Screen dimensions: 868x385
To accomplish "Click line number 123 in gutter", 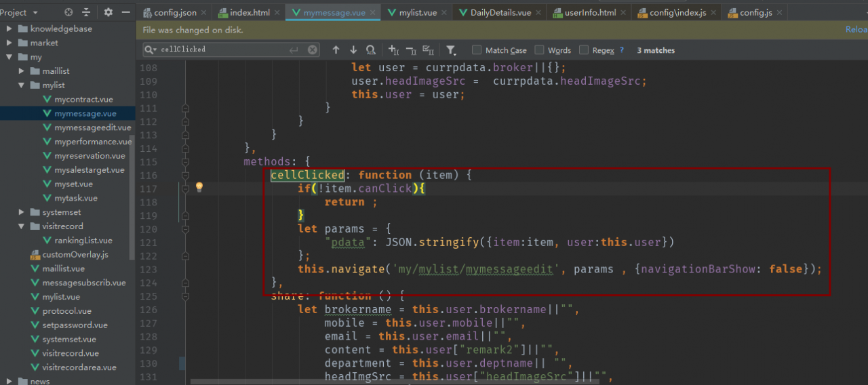I will point(148,269).
